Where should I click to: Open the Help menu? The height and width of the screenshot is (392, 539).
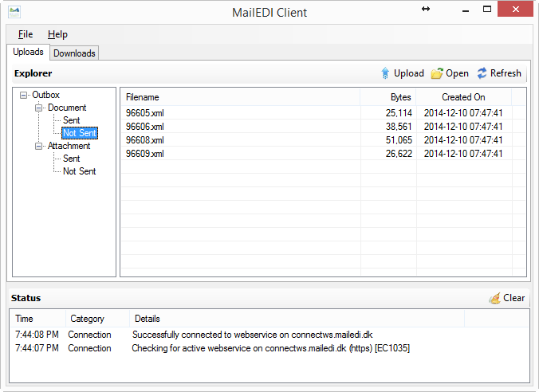pyautogui.click(x=57, y=34)
